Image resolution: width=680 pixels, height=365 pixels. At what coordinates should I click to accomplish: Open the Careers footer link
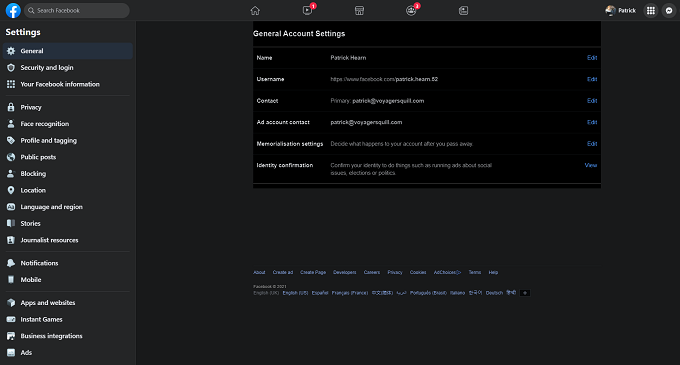tap(372, 272)
